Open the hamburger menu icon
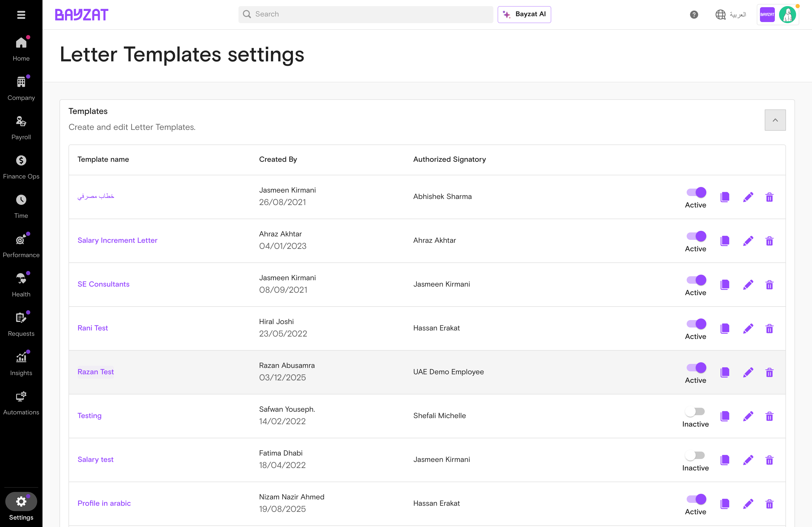812x527 pixels. [21, 15]
